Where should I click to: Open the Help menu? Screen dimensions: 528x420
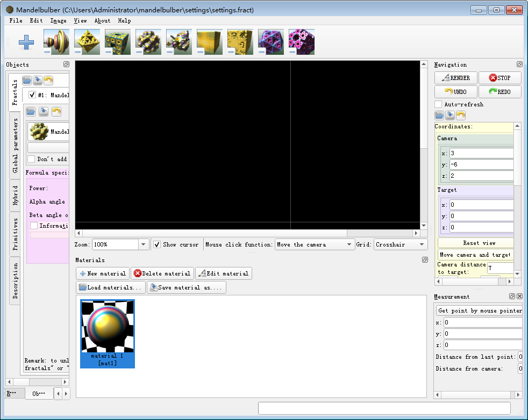tap(124, 20)
